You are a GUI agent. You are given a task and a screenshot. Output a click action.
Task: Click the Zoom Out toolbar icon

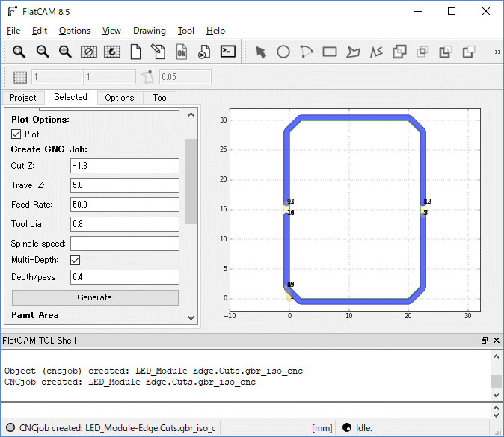(43, 52)
